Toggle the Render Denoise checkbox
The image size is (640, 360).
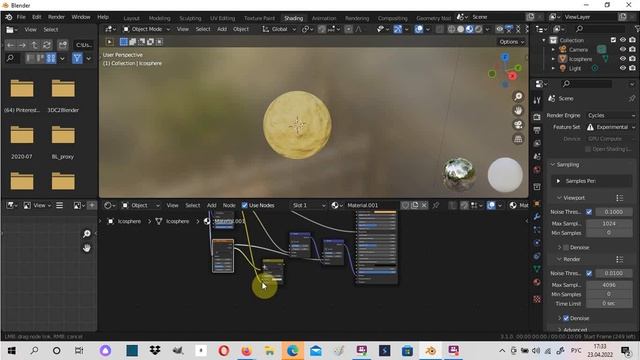[566, 318]
